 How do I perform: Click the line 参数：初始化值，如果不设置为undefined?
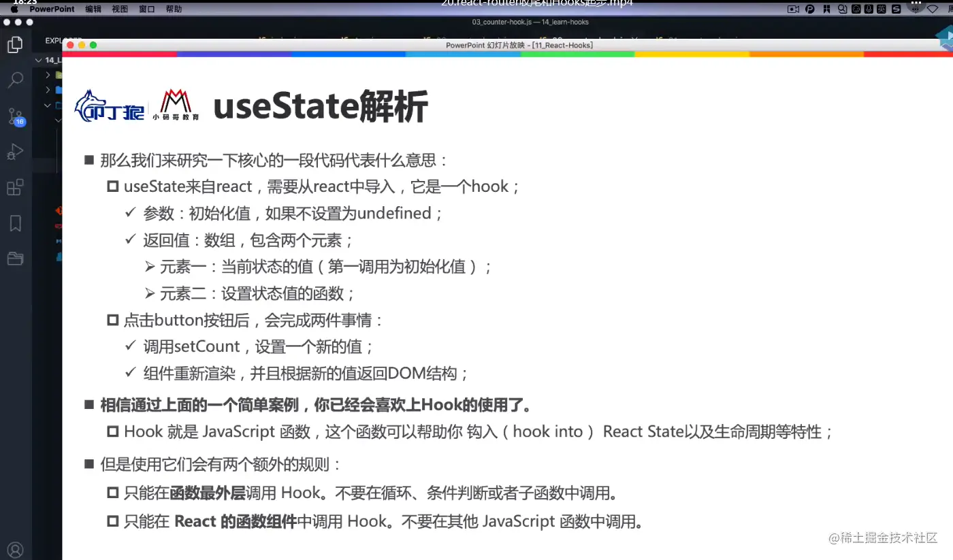tap(293, 213)
